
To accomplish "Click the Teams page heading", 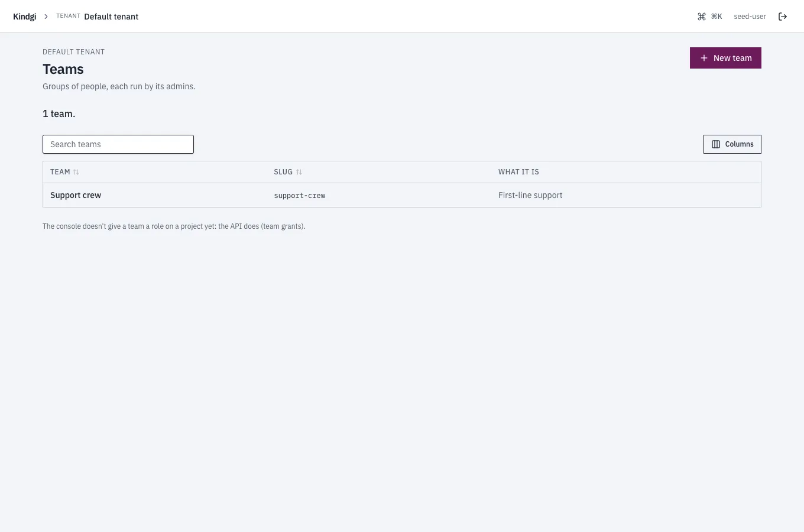I will click(x=63, y=69).
